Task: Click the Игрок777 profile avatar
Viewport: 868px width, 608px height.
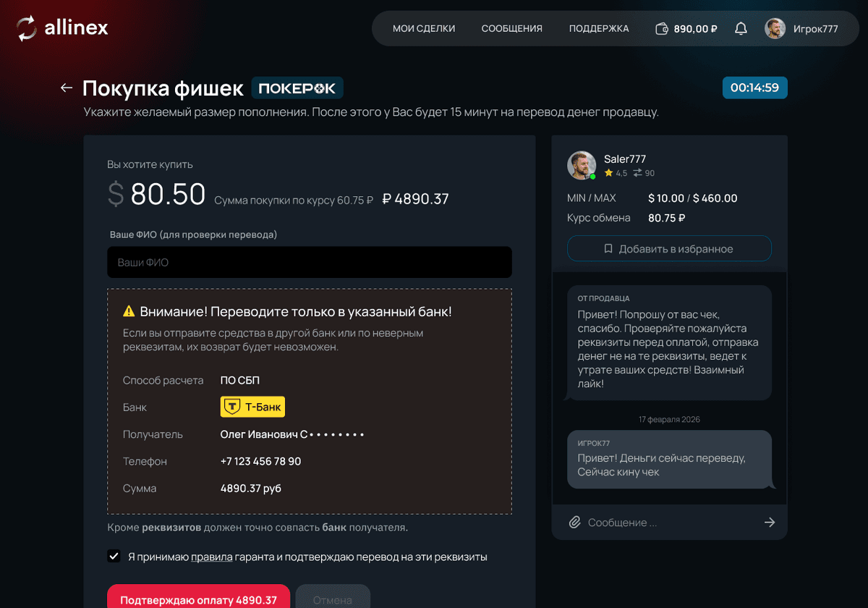Action: click(775, 29)
